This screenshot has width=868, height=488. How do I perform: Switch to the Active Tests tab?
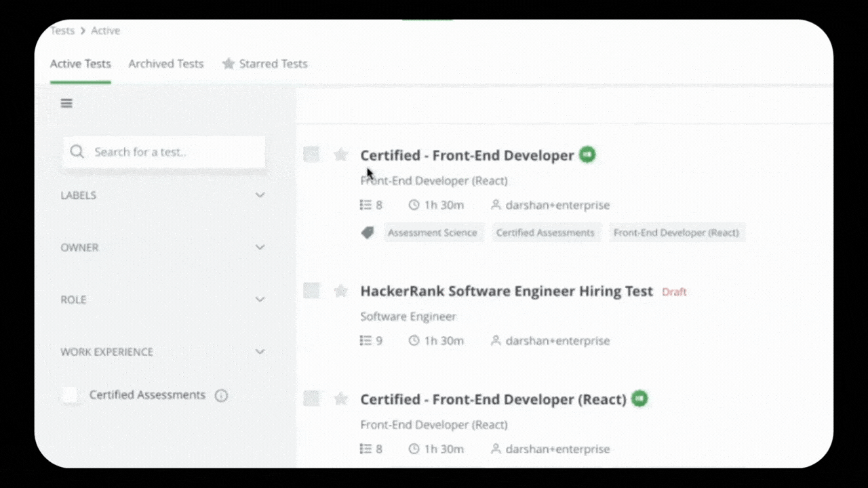coord(81,64)
